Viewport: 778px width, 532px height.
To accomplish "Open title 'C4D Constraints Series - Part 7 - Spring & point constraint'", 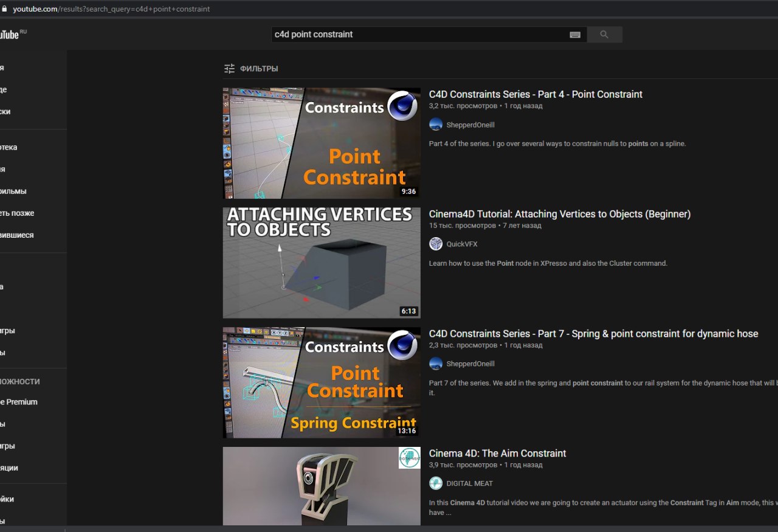I will click(x=593, y=334).
